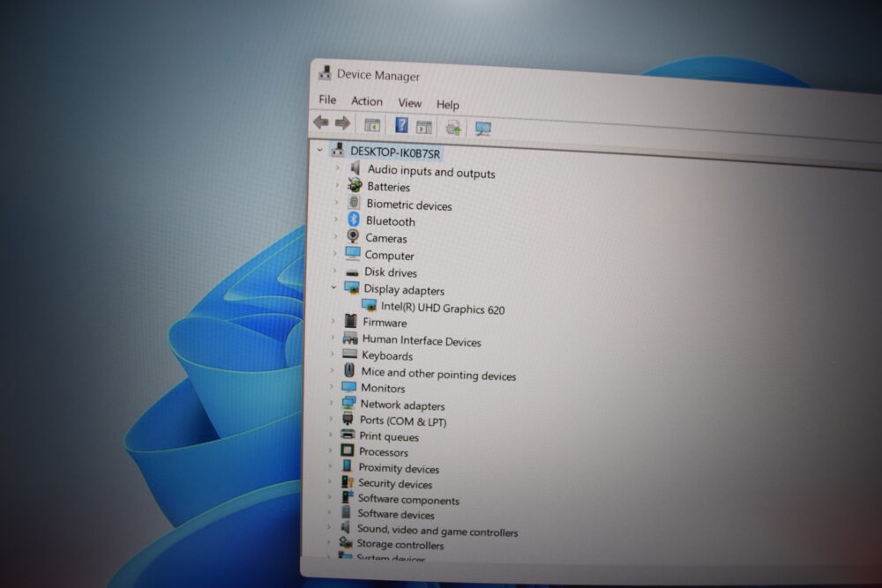This screenshot has height=588, width=882.
Task: Click the Bluetooth logo icon
Action: click(354, 219)
